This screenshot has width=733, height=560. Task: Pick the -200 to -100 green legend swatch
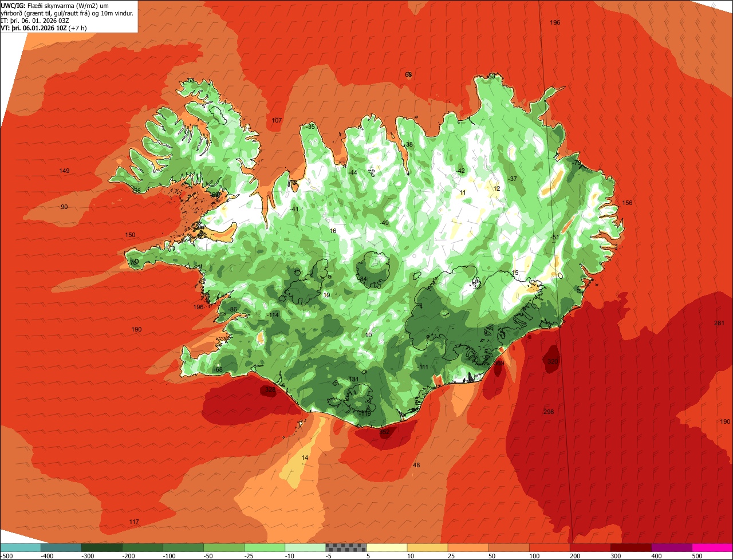143,547
